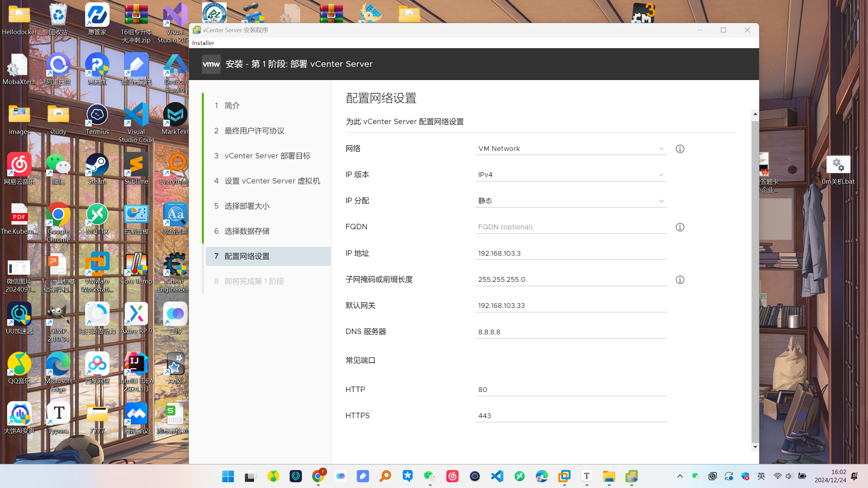Image resolution: width=868 pixels, height=488 pixels.
Task: Click the info icon beside 子网掩码或前缀长度
Action: [680, 280]
